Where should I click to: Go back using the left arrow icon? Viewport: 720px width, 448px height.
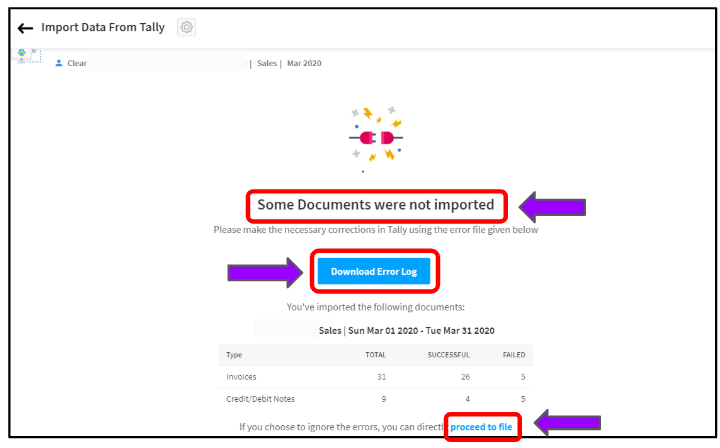pos(25,28)
